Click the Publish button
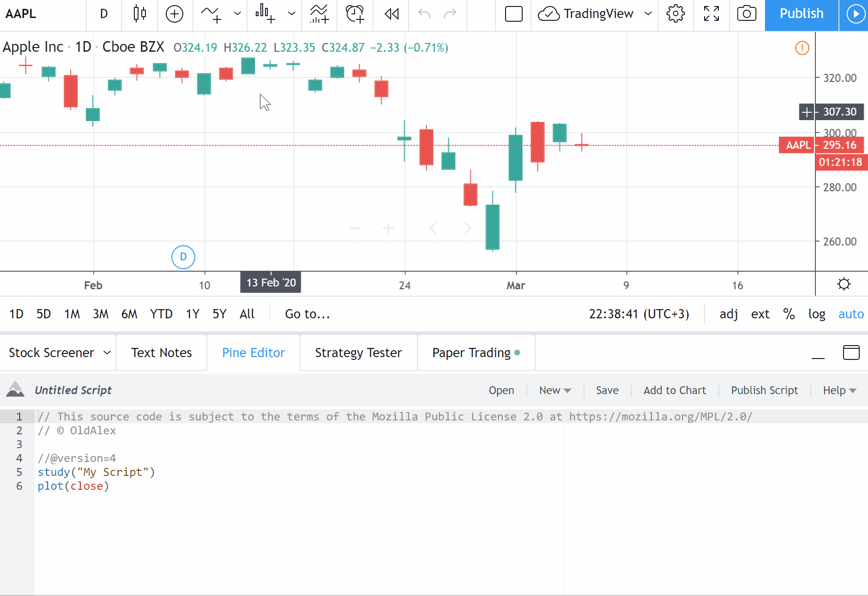Viewport: 868px width, 596px height. coord(801,14)
